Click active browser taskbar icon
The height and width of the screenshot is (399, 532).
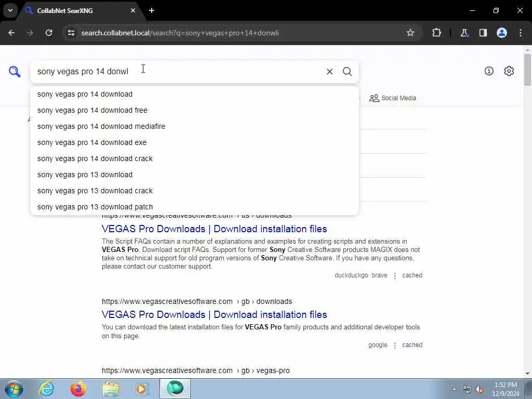tap(175, 389)
